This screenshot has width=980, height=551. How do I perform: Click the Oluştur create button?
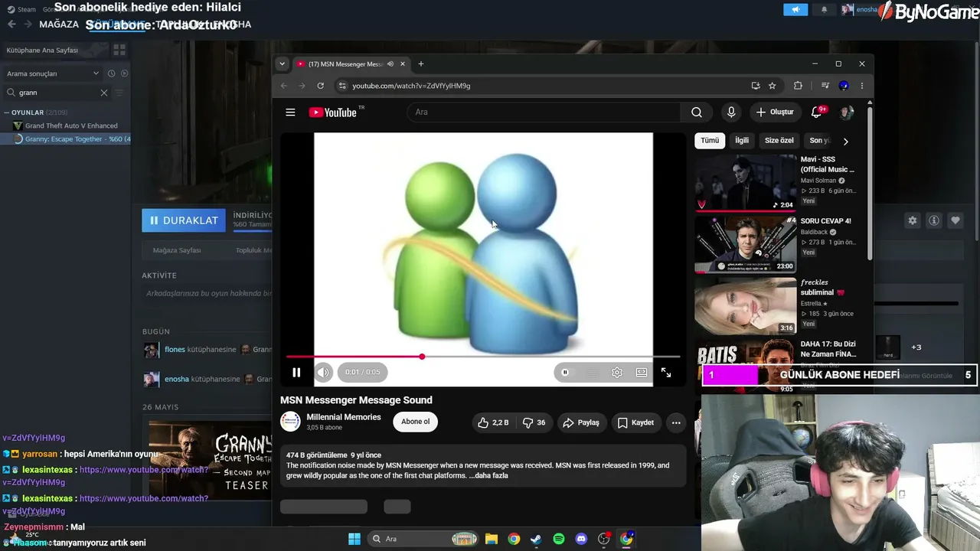point(775,112)
